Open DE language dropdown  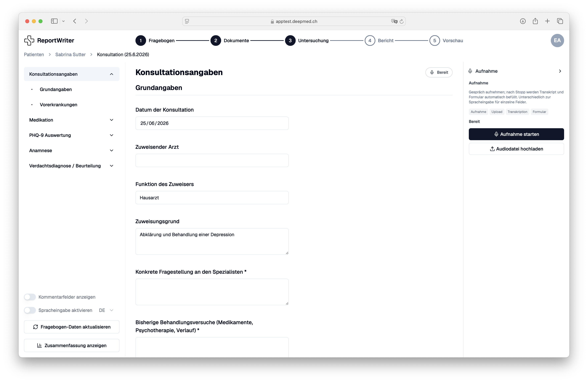click(106, 310)
